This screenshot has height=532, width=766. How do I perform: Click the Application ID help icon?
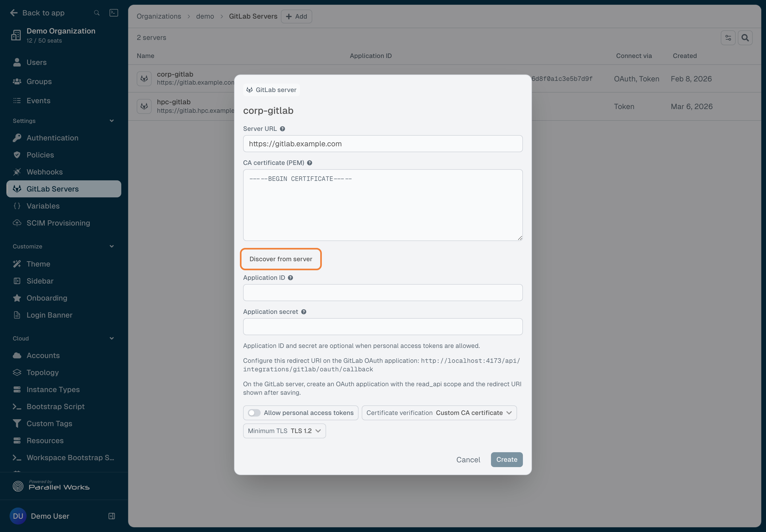tap(291, 278)
